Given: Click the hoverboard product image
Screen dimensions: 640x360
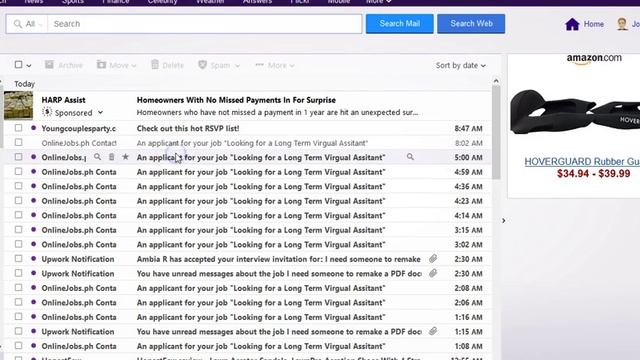Looking at the screenshot, I should coord(575,112).
